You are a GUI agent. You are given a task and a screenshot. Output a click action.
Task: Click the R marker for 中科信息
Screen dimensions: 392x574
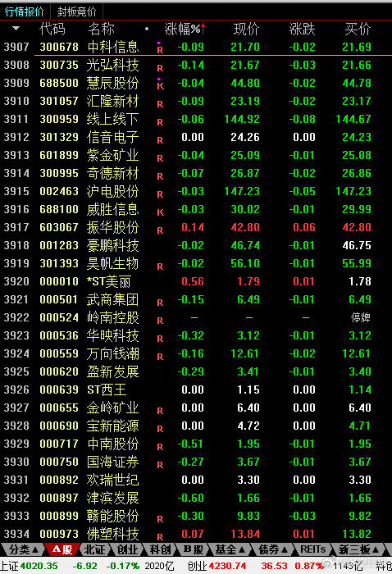point(160,50)
